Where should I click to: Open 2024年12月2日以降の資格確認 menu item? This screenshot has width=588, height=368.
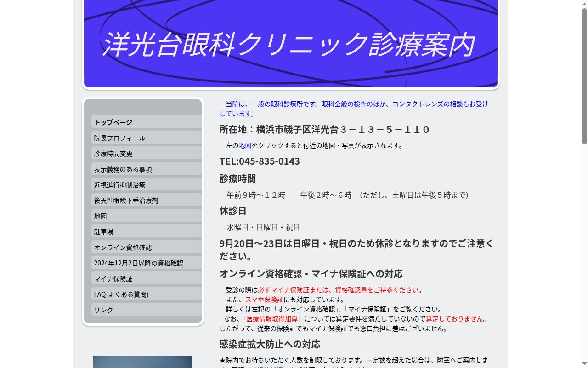click(x=146, y=263)
